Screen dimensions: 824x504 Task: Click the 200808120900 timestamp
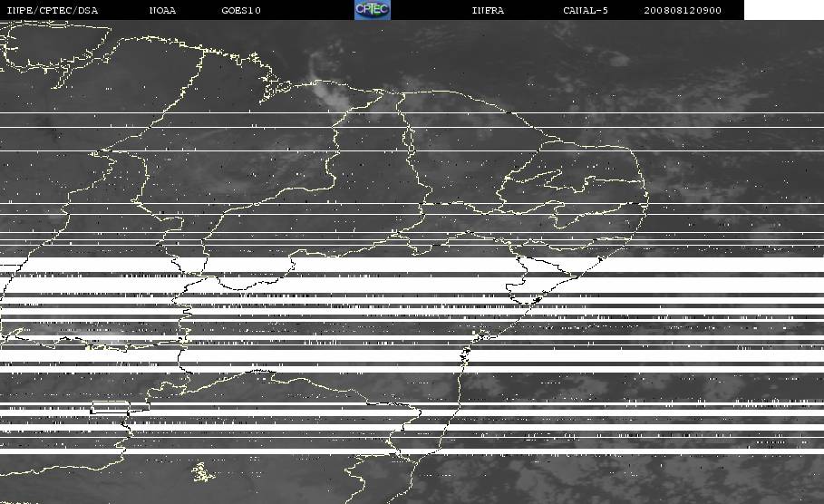tap(683, 11)
